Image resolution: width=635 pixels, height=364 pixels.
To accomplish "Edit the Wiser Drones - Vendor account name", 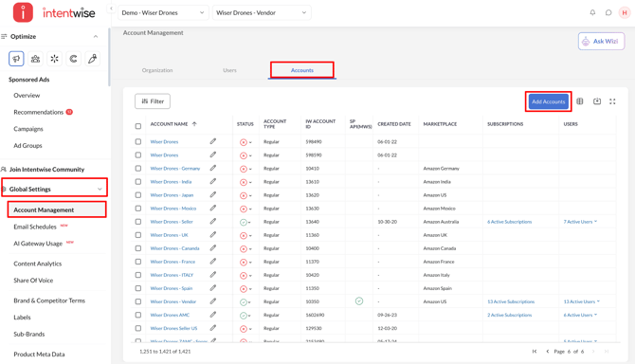I will [213, 301].
